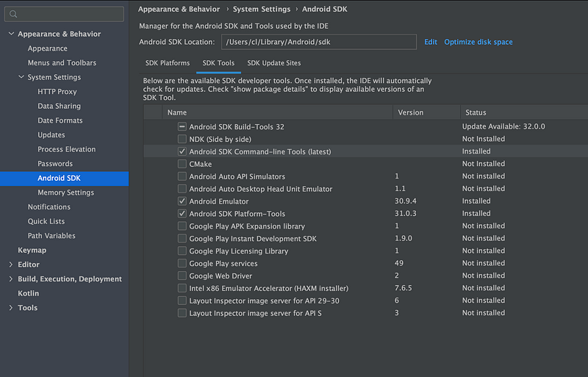
Task: Select Notifications in the sidebar
Action: pyautogui.click(x=49, y=207)
